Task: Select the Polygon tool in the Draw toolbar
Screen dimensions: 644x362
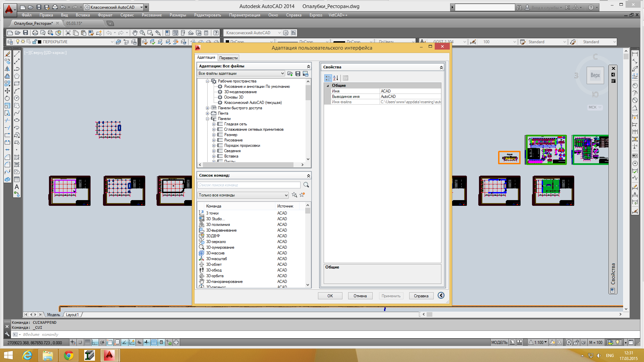Action: click(x=17, y=76)
